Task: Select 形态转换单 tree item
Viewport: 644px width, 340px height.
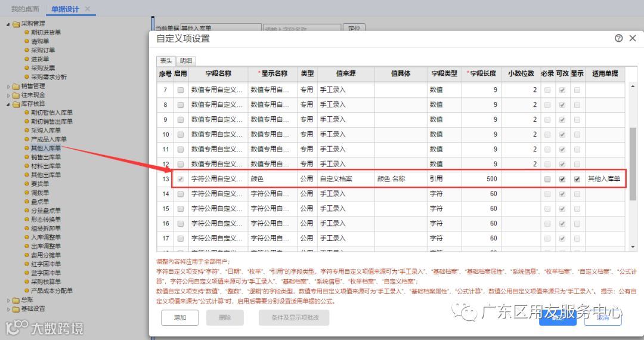Action: tap(45, 220)
